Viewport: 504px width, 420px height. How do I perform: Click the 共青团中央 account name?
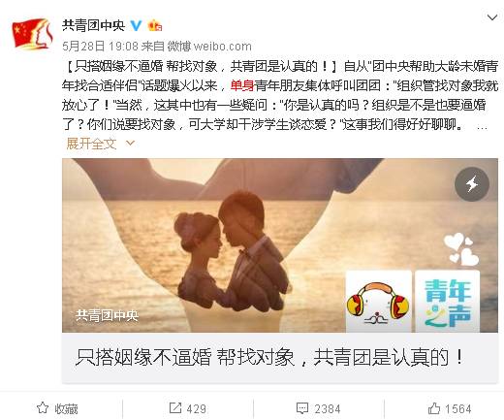pos(93,25)
